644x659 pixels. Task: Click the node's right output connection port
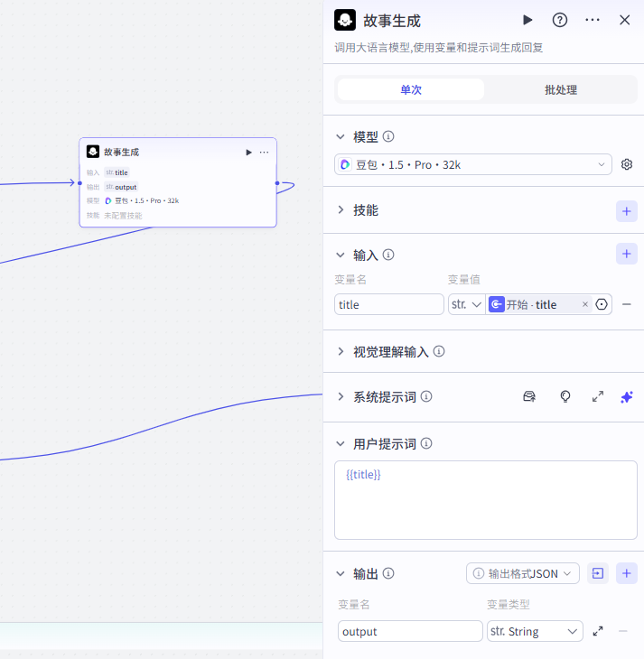coord(276,183)
